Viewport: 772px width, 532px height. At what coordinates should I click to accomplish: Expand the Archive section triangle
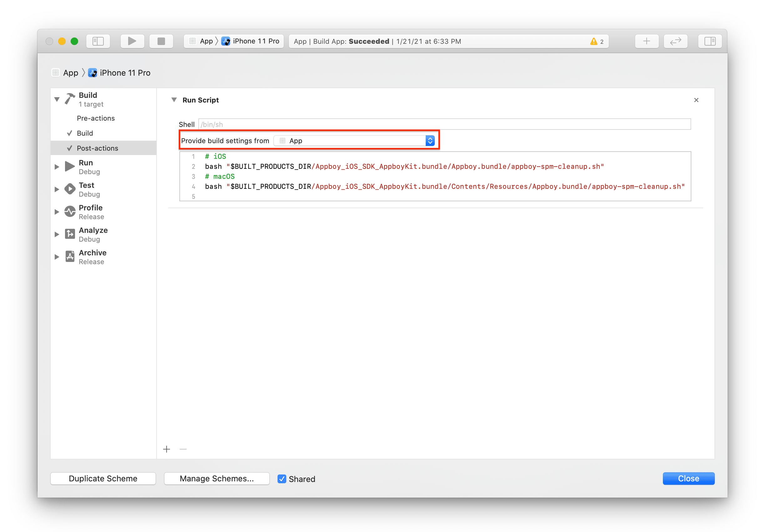pyautogui.click(x=57, y=257)
